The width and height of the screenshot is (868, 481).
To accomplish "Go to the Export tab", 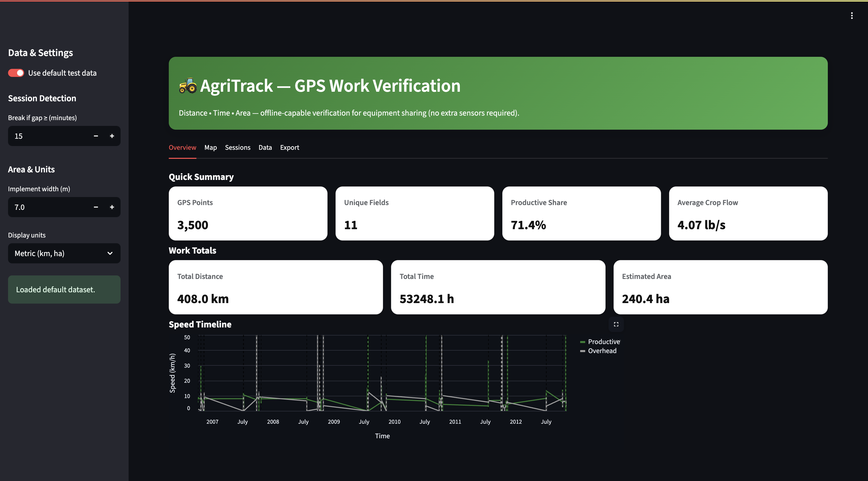I will coord(289,147).
